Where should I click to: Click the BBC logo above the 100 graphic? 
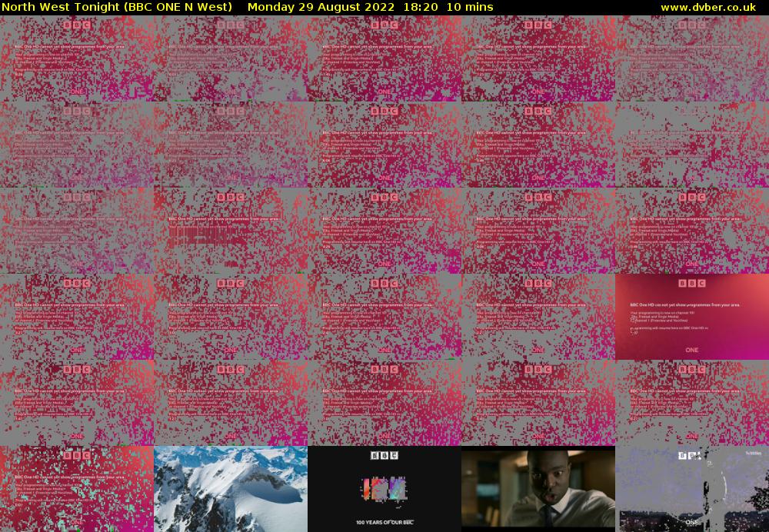tap(384, 456)
